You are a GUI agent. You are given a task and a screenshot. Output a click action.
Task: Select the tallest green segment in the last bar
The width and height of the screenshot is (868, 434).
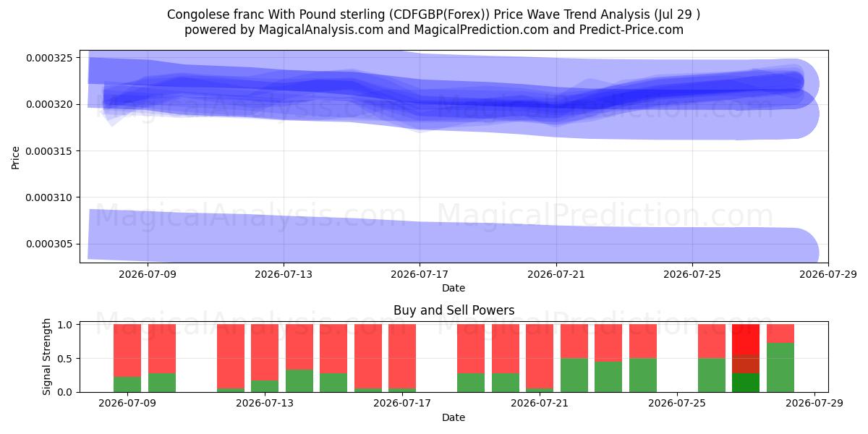pos(780,367)
